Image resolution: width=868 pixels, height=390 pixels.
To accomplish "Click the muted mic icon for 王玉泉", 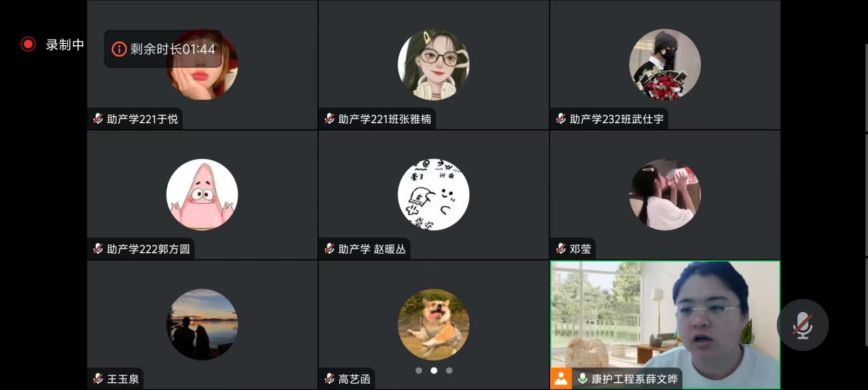I will (x=98, y=378).
